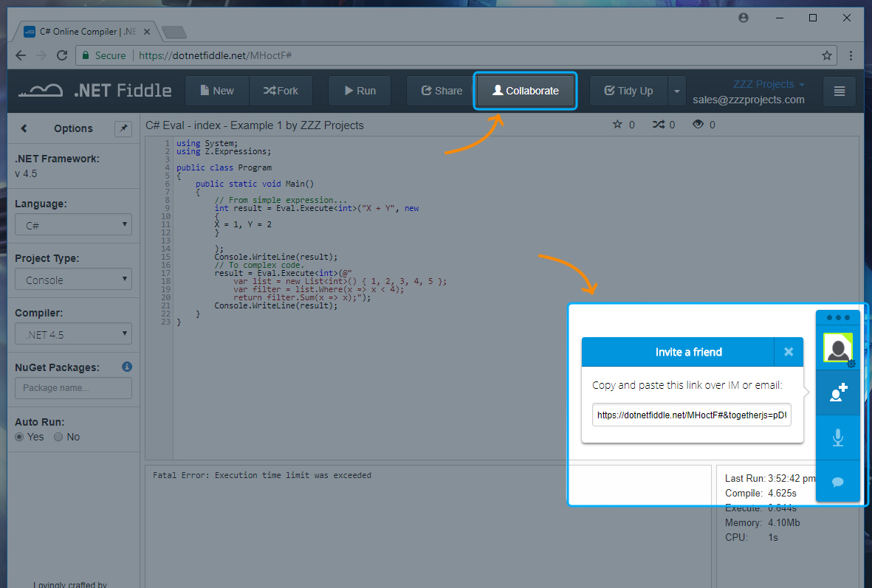Open the ZZZ Projects account menu
Viewport: 872px width, 588px height.
pos(768,84)
